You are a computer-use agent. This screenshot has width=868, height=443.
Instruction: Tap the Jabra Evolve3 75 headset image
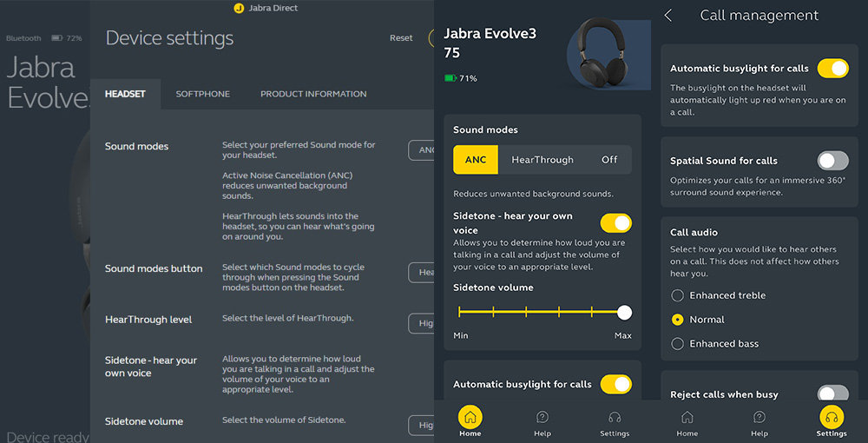608,53
